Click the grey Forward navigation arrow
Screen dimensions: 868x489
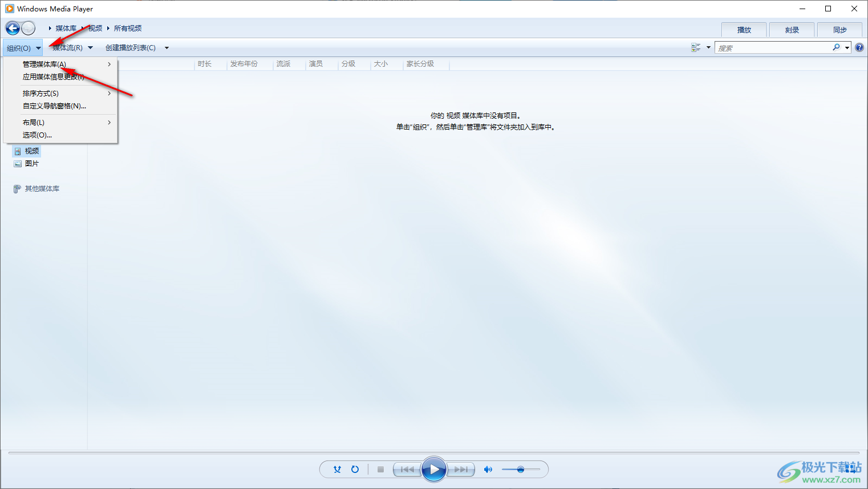(x=28, y=28)
